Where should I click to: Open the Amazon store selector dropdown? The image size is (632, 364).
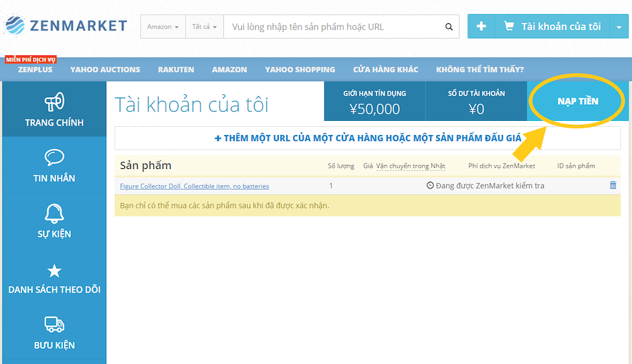tap(163, 27)
